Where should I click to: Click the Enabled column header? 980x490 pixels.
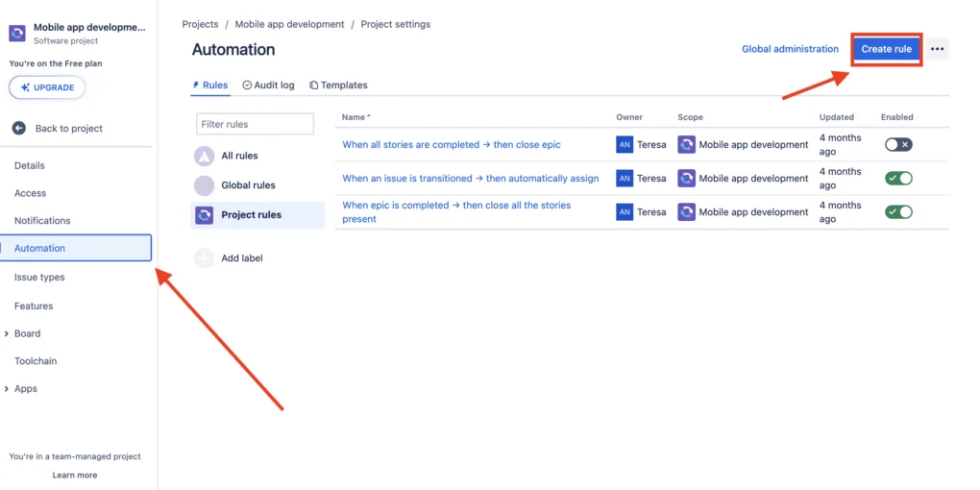tap(896, 117)
